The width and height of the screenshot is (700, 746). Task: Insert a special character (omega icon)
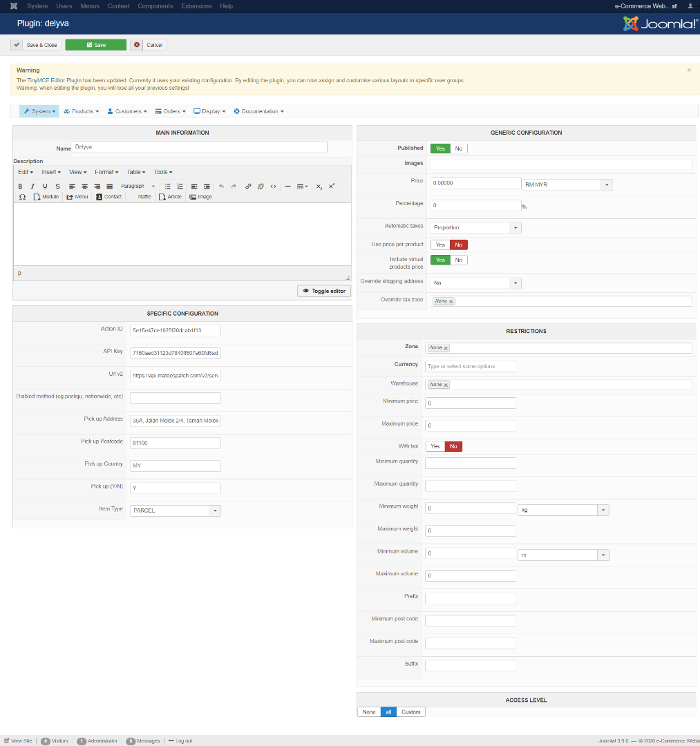point(22,197)
